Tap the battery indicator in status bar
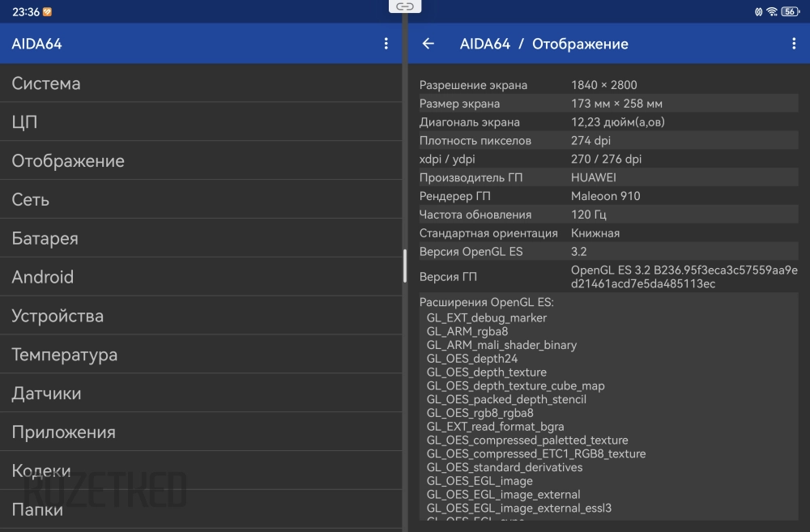 click(790, 11)
